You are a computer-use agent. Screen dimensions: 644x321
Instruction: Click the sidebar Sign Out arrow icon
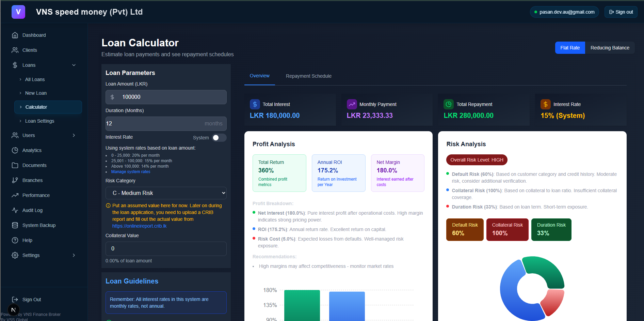coord(15,300)
